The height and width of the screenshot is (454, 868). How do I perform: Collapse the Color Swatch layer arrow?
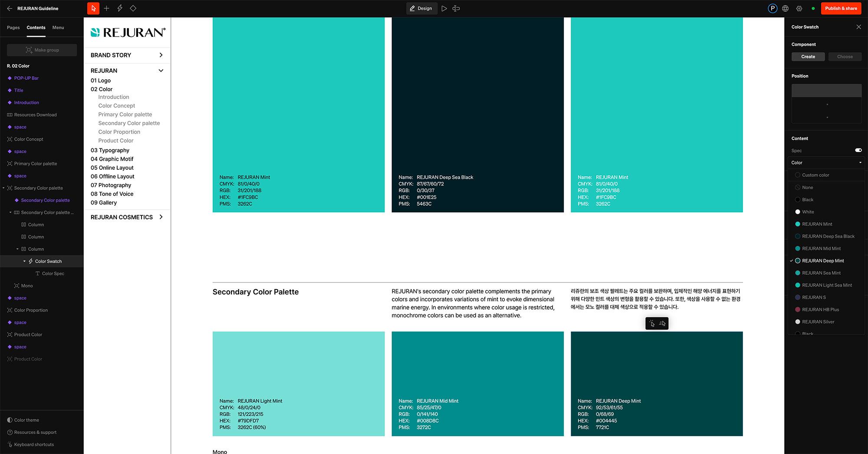[24, 261]
